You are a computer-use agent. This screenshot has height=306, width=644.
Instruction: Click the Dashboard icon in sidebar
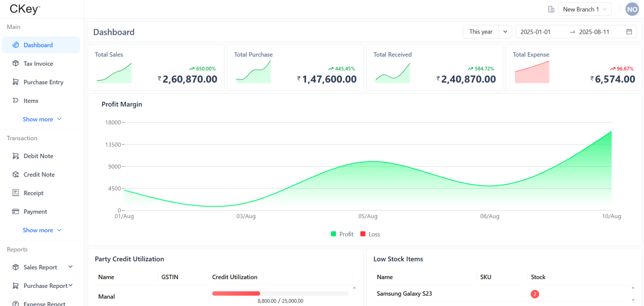click(x=15, y=45)
